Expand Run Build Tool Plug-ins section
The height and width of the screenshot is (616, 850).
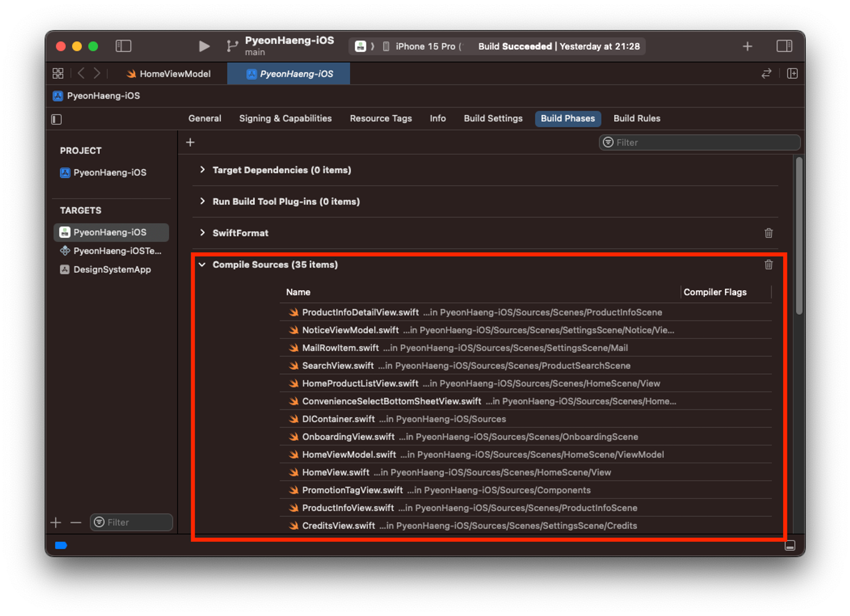tap(203, 202)
